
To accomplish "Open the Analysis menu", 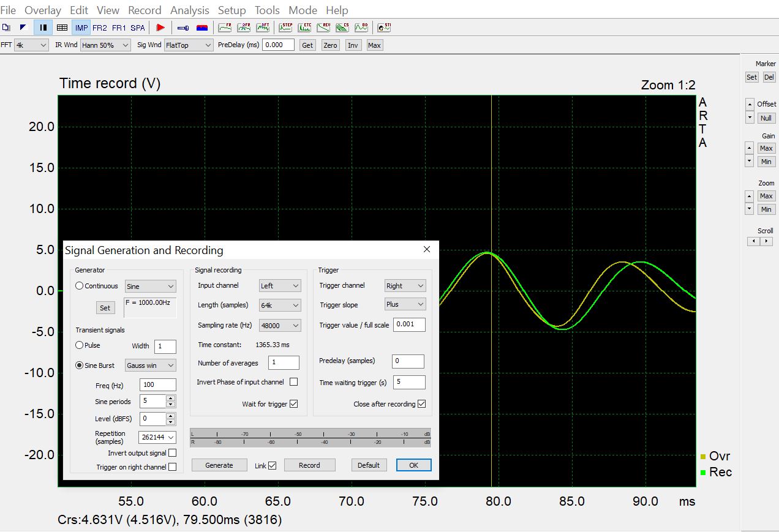I will click(190, 10).
